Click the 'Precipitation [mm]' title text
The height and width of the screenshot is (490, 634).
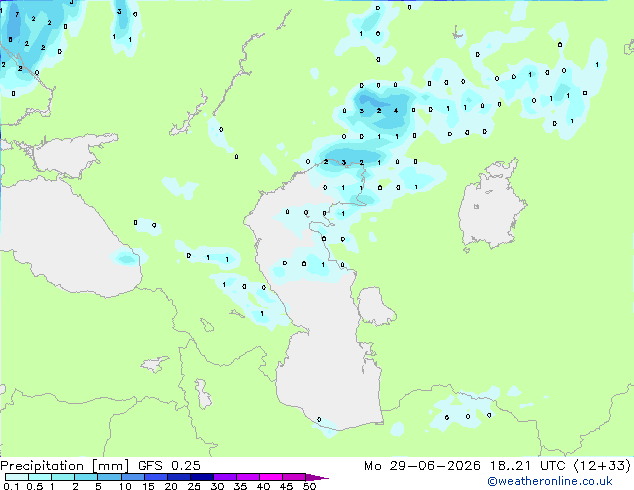65,466
